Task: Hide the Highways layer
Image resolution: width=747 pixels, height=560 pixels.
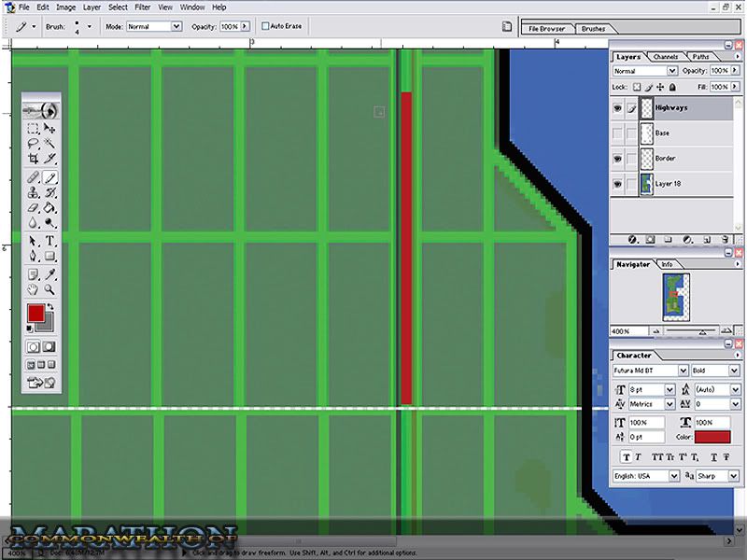Action: [x=617, y=108]
